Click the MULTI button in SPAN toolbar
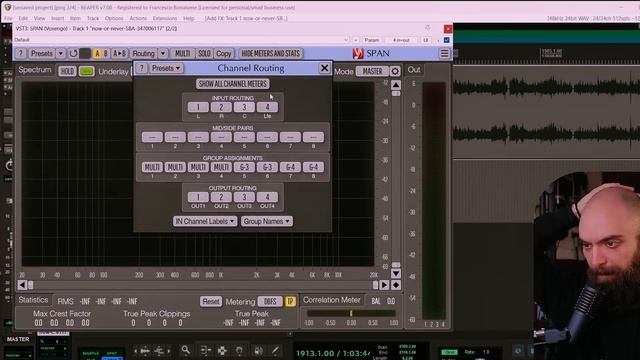This screenshot has height=360, width=640. click(182, 53)
